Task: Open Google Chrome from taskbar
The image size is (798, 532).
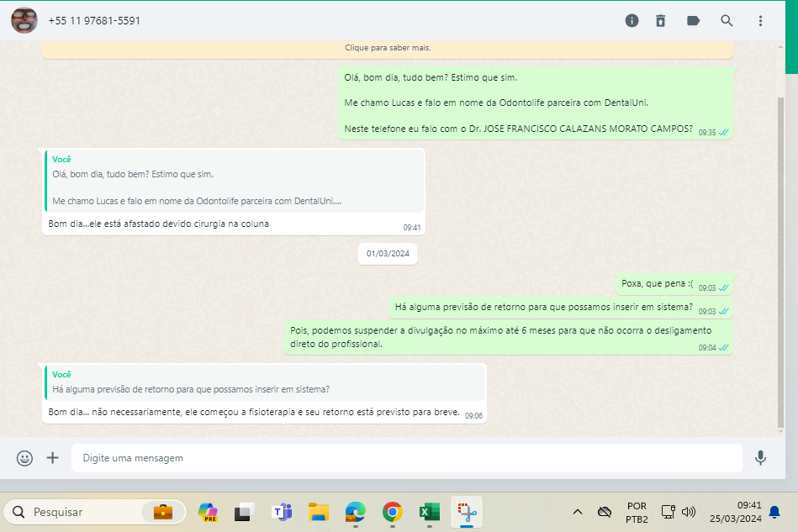Action: (393, 512)
